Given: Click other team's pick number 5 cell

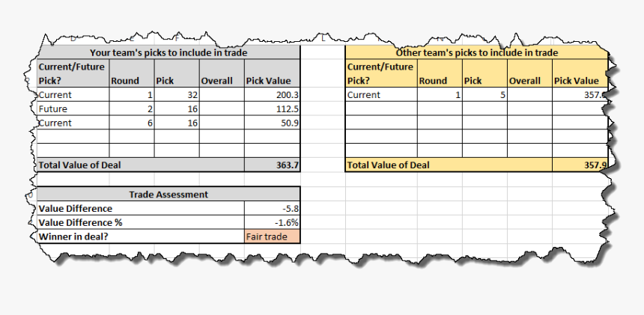Looking at the screenshot, I should (x=484, y=95).
